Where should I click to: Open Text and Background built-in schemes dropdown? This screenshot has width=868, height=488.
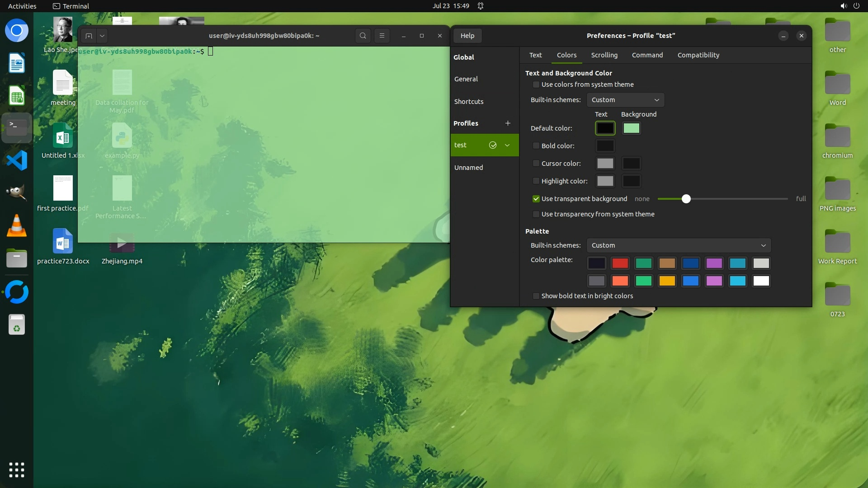pyautogui.click(x=625, y=100)
